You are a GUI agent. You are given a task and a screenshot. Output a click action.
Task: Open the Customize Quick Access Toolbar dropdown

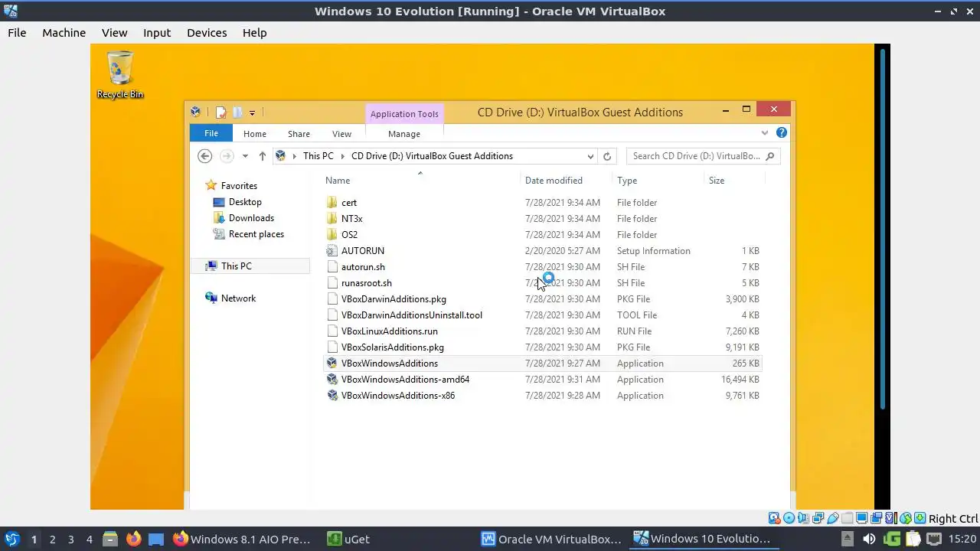(252, 113)
